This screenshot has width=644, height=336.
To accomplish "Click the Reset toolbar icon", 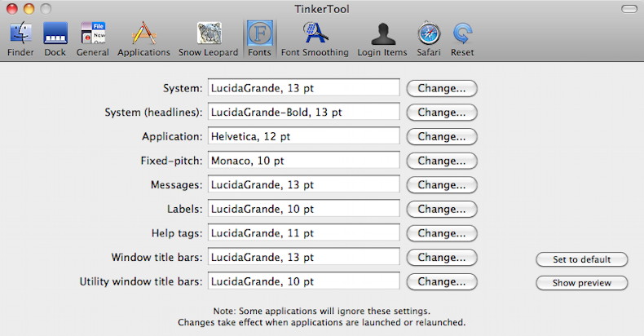I will [462, 39].
